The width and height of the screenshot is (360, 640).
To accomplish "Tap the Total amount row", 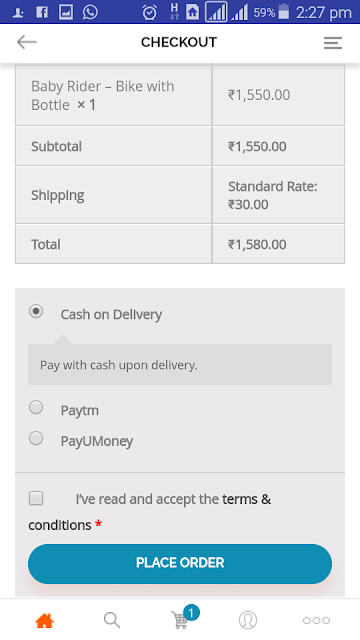I will point(180,244).
